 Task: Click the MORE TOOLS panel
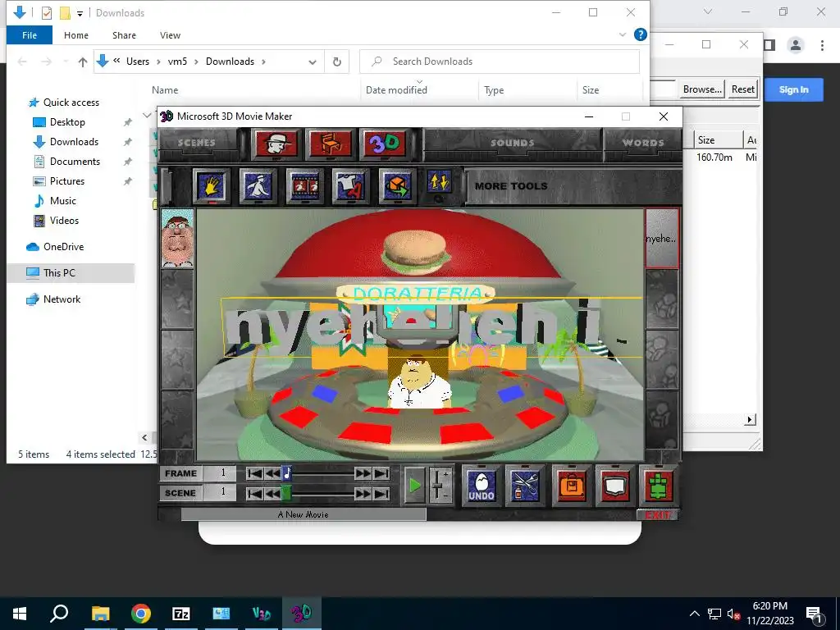[572, 186]
